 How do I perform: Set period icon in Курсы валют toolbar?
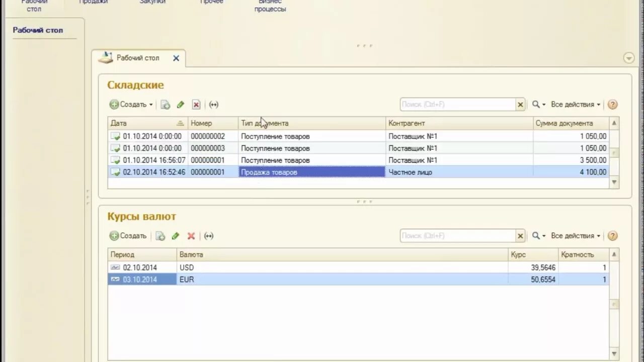coord(209,236)
